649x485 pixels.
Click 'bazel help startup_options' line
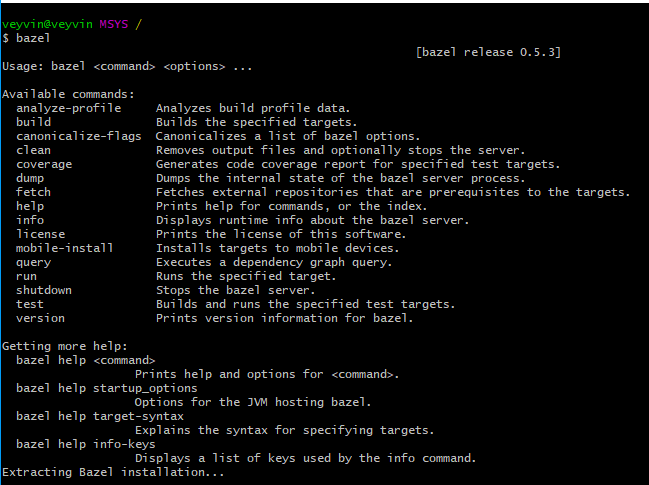tap(107, 388)
